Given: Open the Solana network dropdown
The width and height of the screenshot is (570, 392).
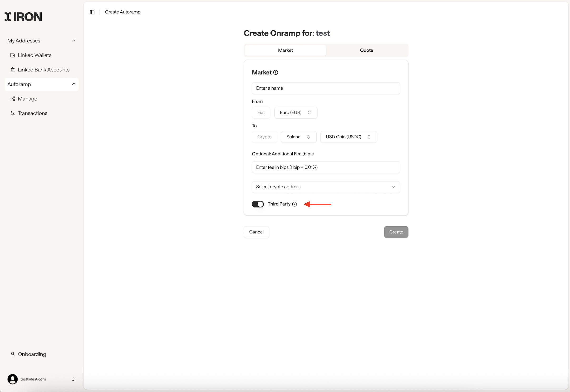Looking at the screenshot, I should tap(298, 137).
